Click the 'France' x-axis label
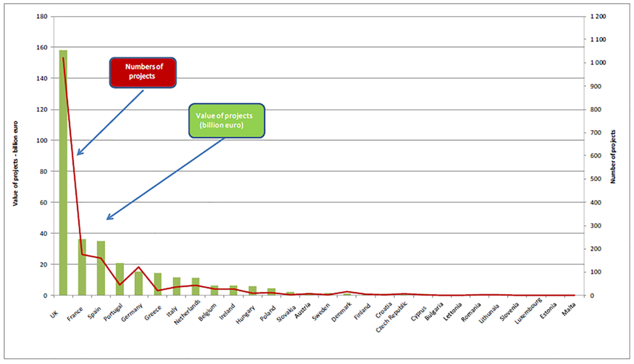 (75, 314)
